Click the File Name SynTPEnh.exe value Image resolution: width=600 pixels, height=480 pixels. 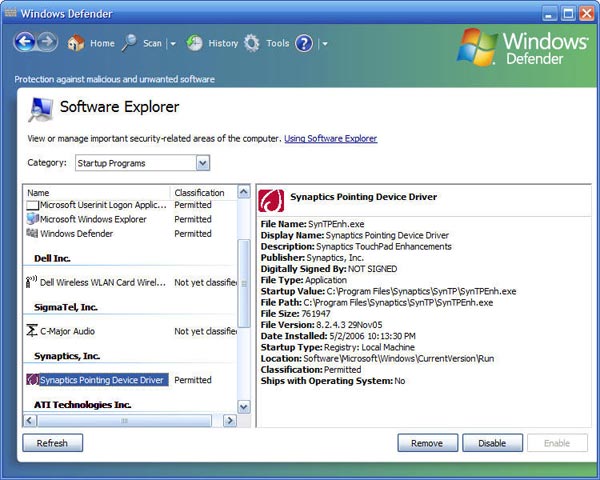pos(336,224)
